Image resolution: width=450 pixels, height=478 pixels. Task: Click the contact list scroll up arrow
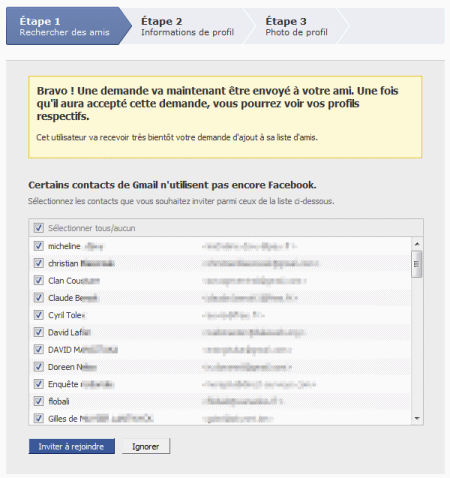pos(417,244)
